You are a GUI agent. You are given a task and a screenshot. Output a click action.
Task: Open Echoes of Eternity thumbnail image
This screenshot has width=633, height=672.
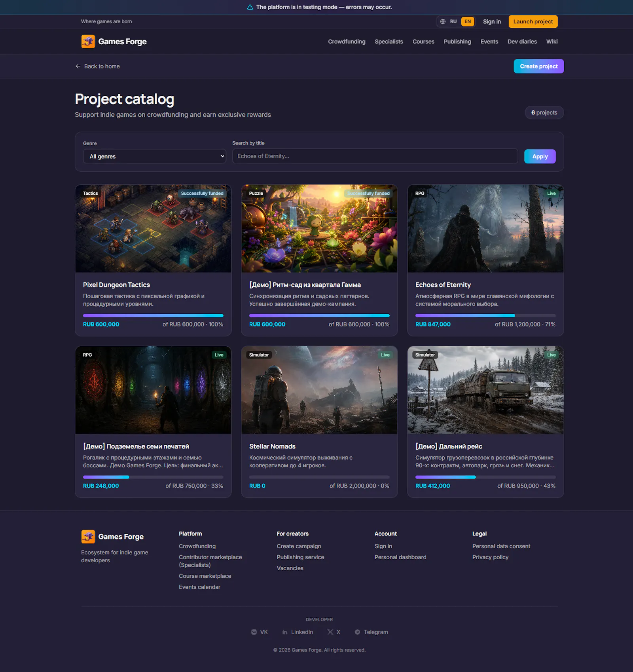(x=485, y=228)
